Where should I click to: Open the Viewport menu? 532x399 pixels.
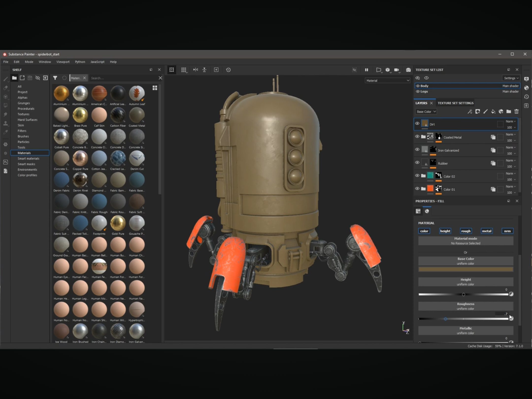(63, 62)
